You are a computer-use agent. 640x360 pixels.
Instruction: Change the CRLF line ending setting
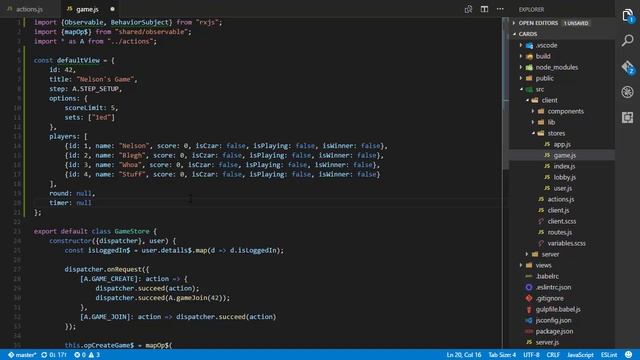coord(553,355)
